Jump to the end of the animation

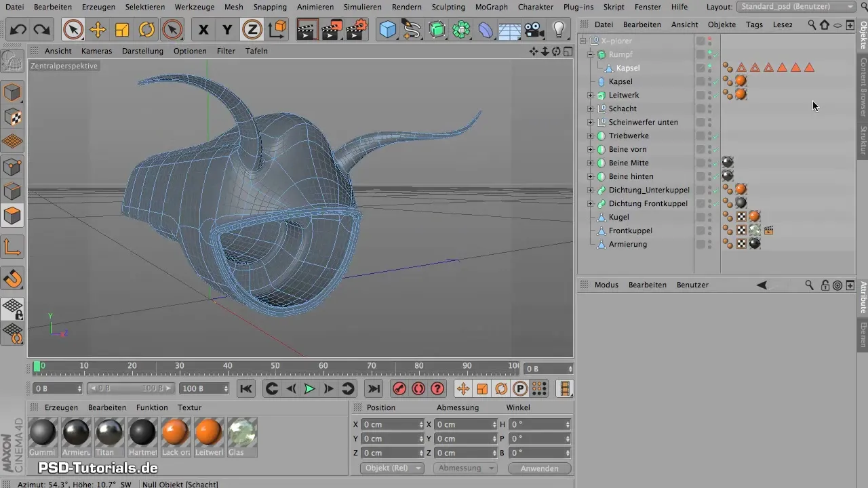click(x=373, y=388)
